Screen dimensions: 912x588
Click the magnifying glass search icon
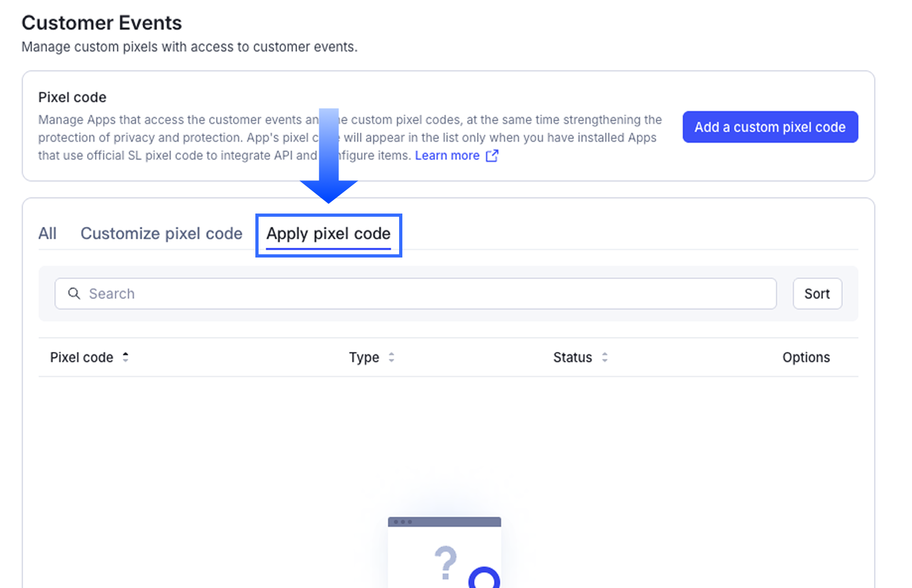pos(74,293)
